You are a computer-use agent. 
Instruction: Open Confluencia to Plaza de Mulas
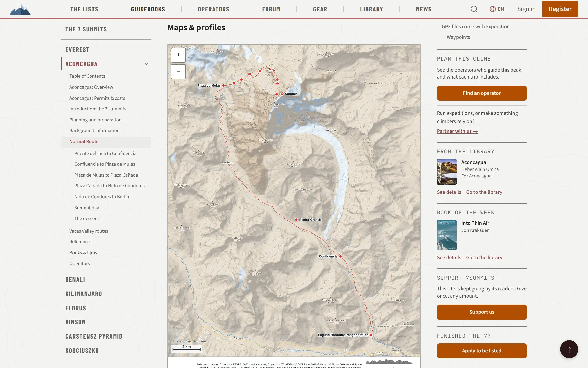(105, 164)
